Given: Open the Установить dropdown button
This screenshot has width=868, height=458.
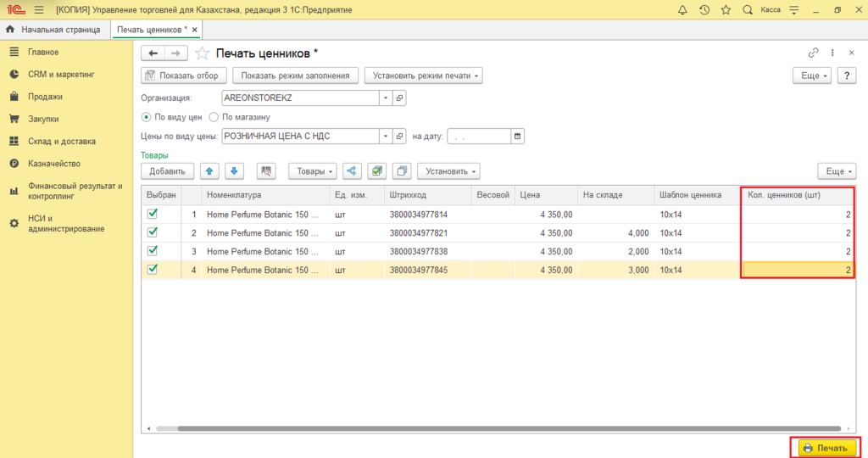Looking at the screenshot, I should 448,171.
